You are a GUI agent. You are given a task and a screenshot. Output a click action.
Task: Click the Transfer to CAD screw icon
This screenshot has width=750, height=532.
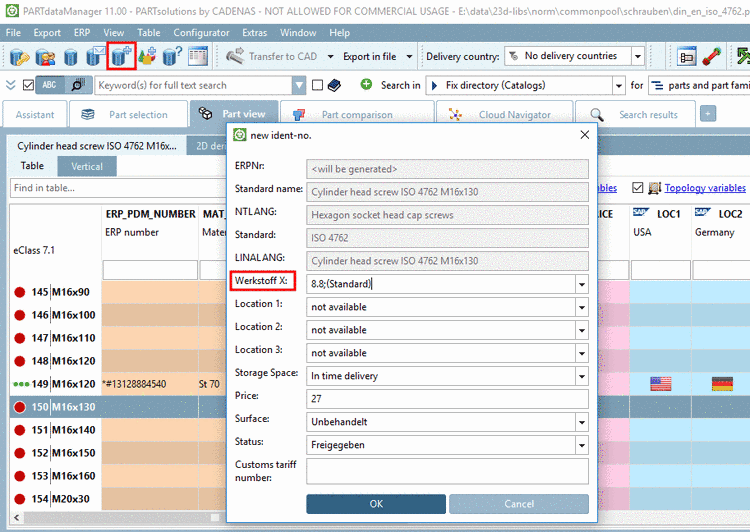pyautogui.click(x=235, y=56)
